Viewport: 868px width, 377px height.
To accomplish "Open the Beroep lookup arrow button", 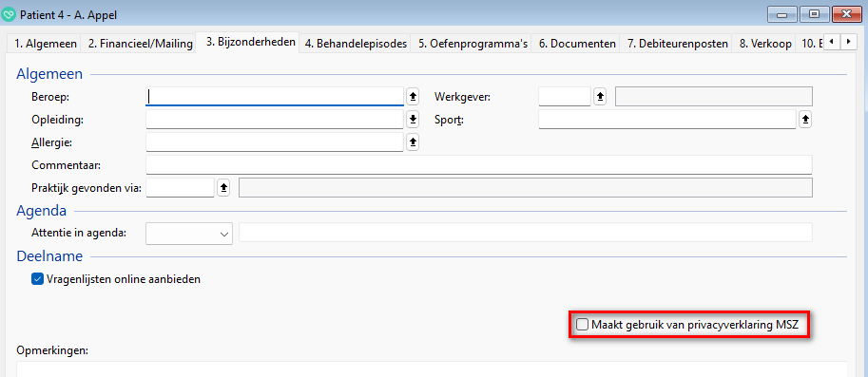I will click(413, 97).
